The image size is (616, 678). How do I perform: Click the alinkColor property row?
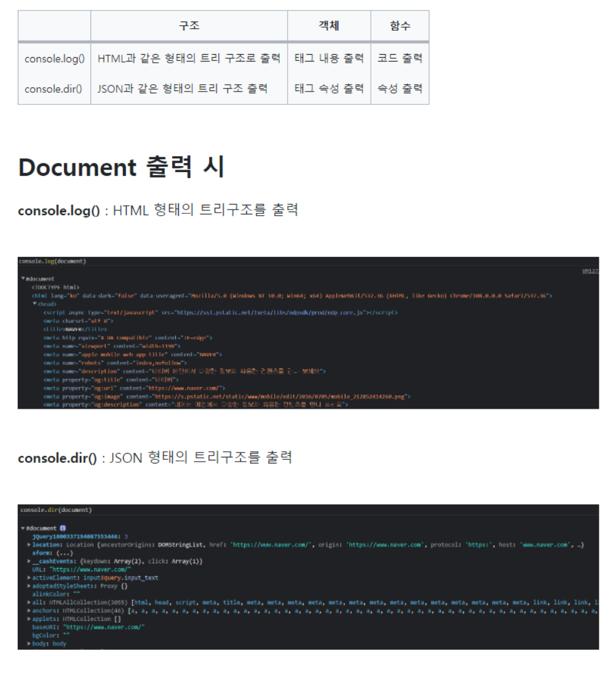click(56, 594)
